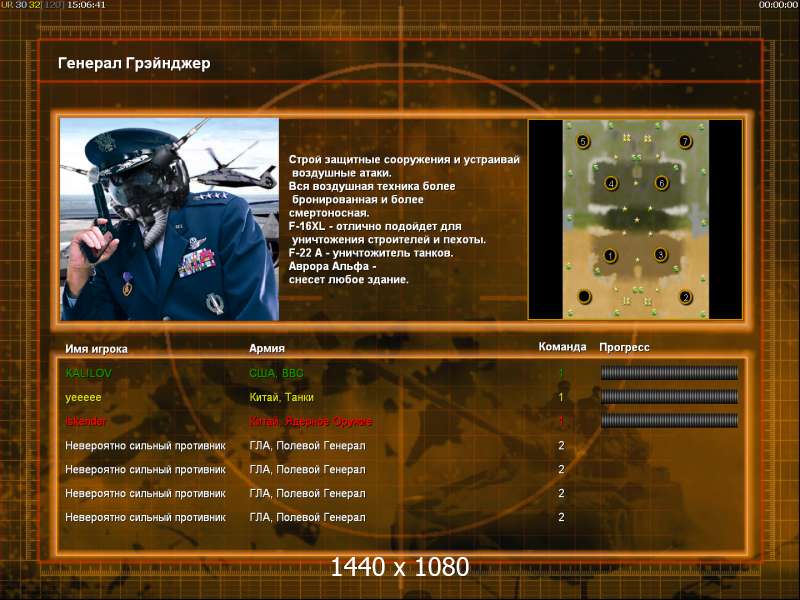Image resolution: width=800 pixels, height=600 pixels.
Task: Click the 'Армия' column header
Action: 267,348
